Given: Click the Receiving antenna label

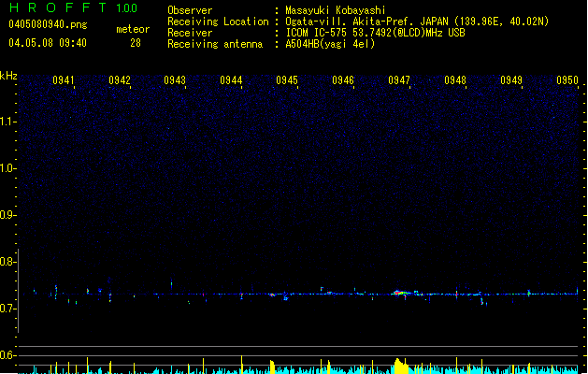Looking at the screenshot, I should click(215, 44).
